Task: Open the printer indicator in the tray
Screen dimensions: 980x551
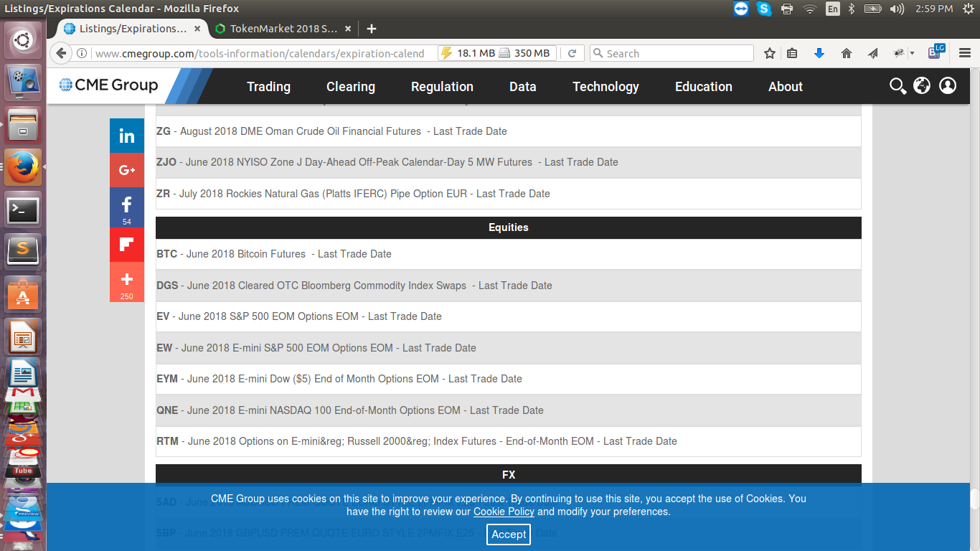Action: 787,9
